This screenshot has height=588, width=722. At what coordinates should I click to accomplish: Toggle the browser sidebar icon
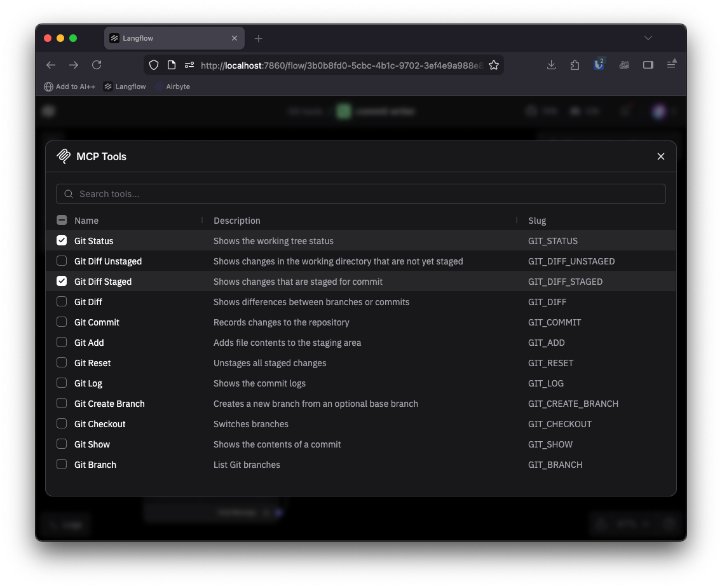point(648,65)
